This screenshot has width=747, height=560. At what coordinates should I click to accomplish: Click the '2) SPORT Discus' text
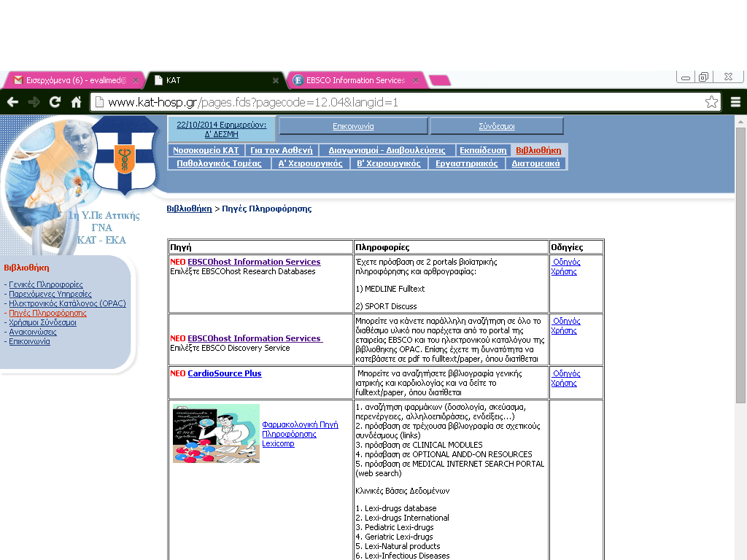(386, 306)
